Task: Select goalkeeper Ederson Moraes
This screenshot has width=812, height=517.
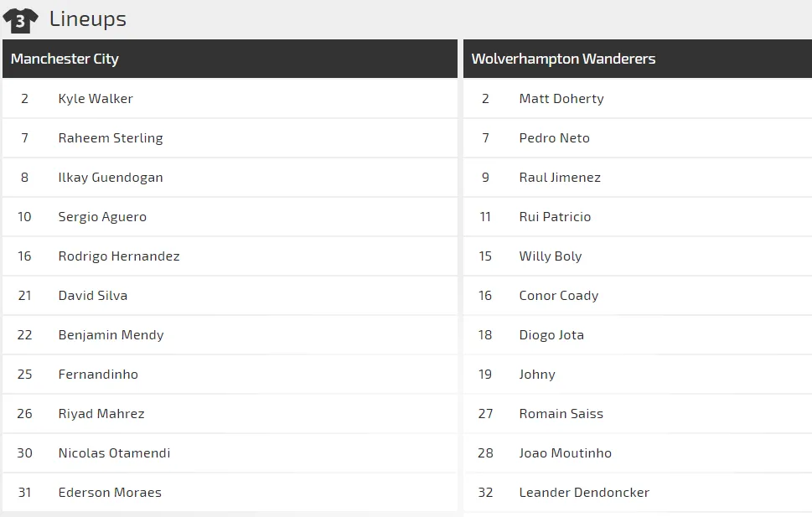Action: coord(110,493)
